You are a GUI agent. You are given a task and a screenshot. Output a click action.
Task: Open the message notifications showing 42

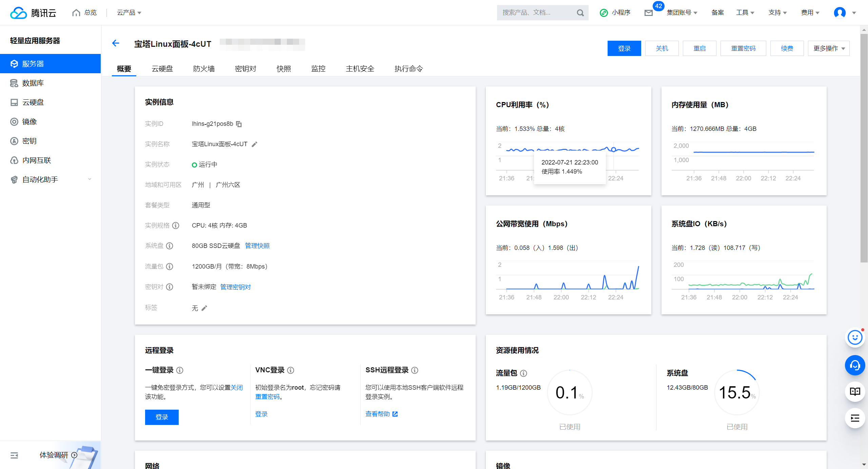pyautogui.click(x=649, y=13)
